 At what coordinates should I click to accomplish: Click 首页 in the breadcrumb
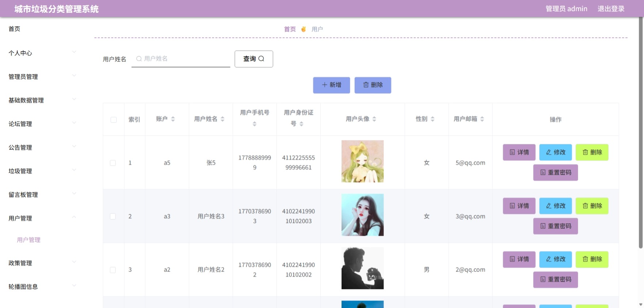tap(290, 29)
